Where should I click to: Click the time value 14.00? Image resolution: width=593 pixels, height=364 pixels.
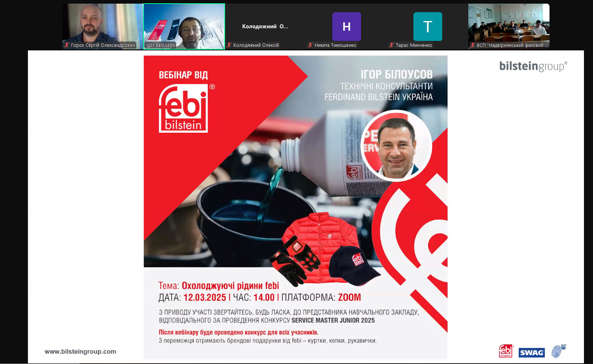pos(264,298)
